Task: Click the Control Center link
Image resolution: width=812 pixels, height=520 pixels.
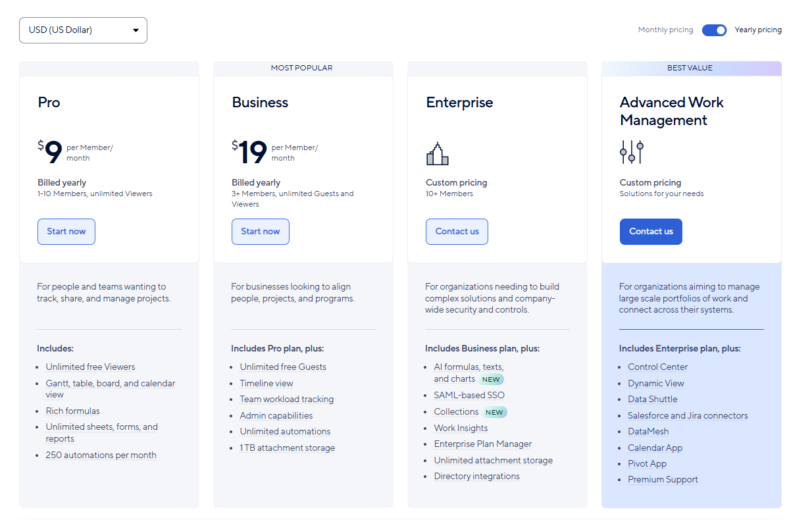Action: (x=657, y=367)
